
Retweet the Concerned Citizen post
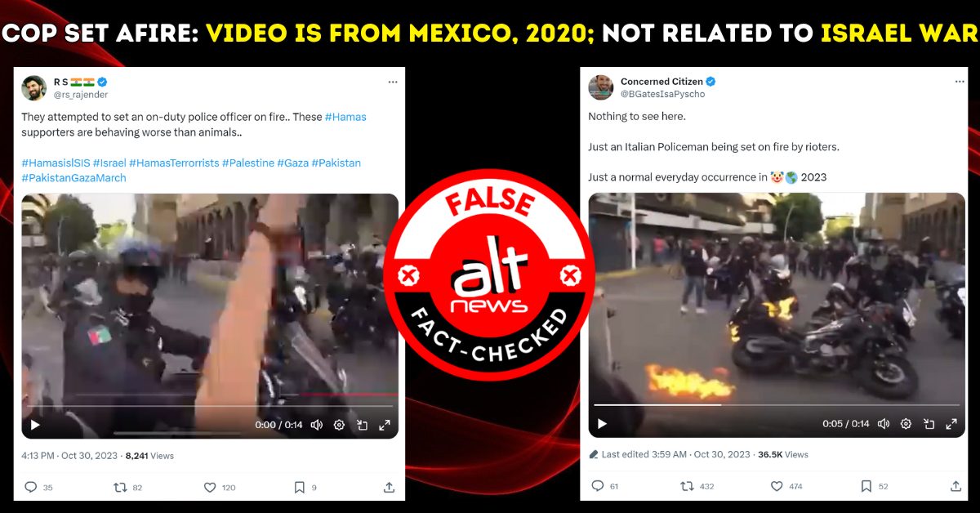tap(687, 486)
